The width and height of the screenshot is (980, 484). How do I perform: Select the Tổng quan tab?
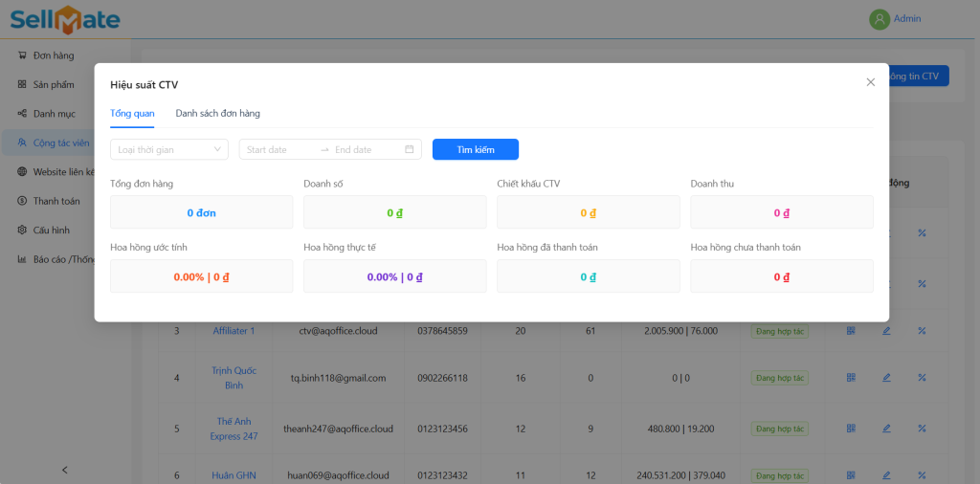[x=132, y=113]
